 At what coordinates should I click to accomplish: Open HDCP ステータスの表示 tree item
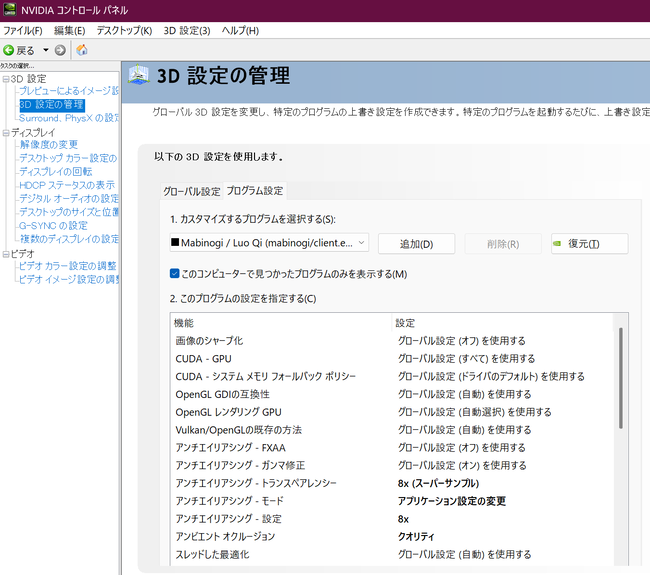pos(67,185)
